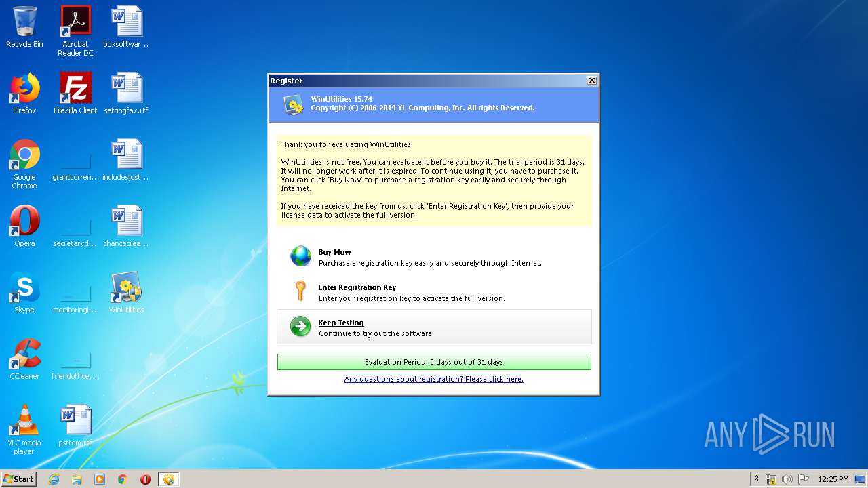Switch to WinUtilities taskbar button
The image size is (868, 488).
(169, 479)
